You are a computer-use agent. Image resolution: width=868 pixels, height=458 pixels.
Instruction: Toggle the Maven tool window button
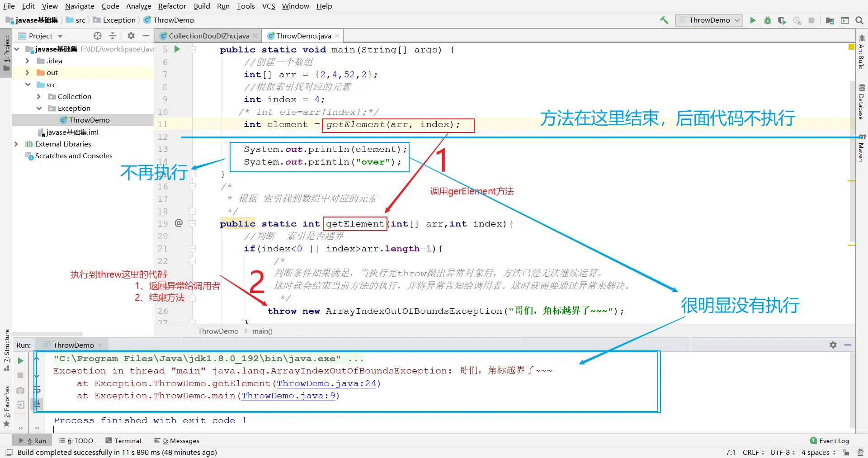pos(862,148)
